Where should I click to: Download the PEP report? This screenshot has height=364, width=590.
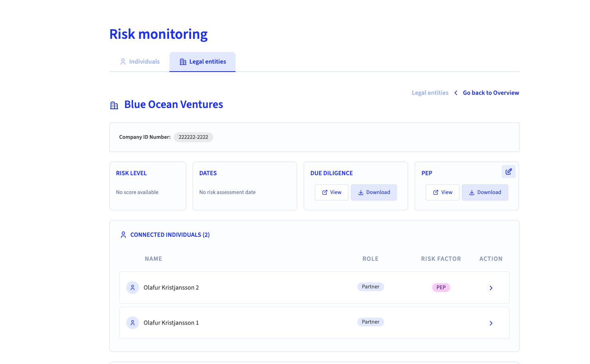(x=485, y=192)
